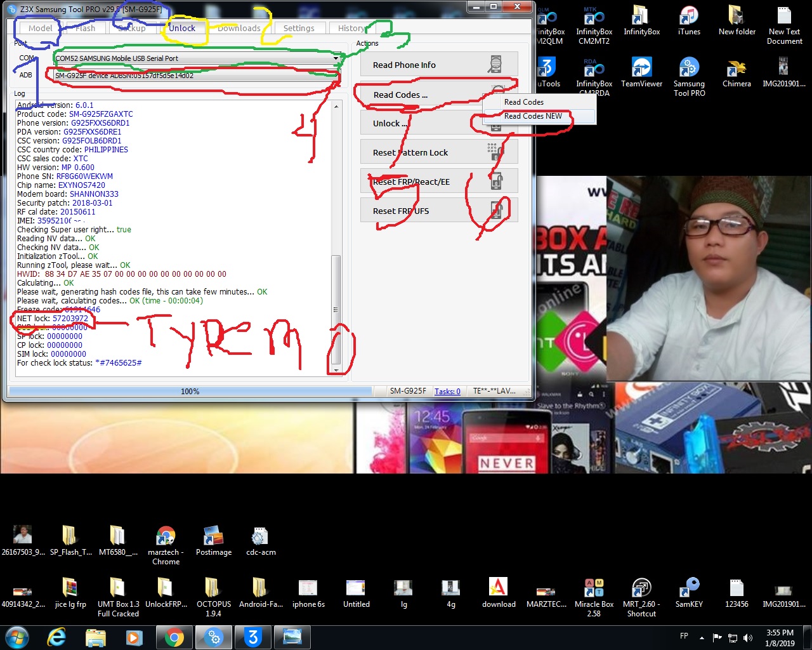Screen dimensions: 812x650
Task: Select the iphone 6s desktop icon
Action: (x=308, y=593)
